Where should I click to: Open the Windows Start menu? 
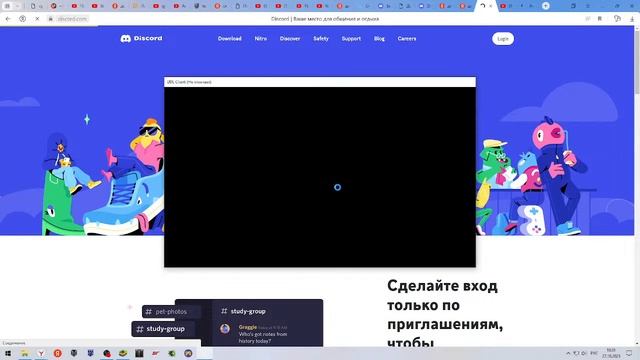pyautogui.click(x=8, y=353)
